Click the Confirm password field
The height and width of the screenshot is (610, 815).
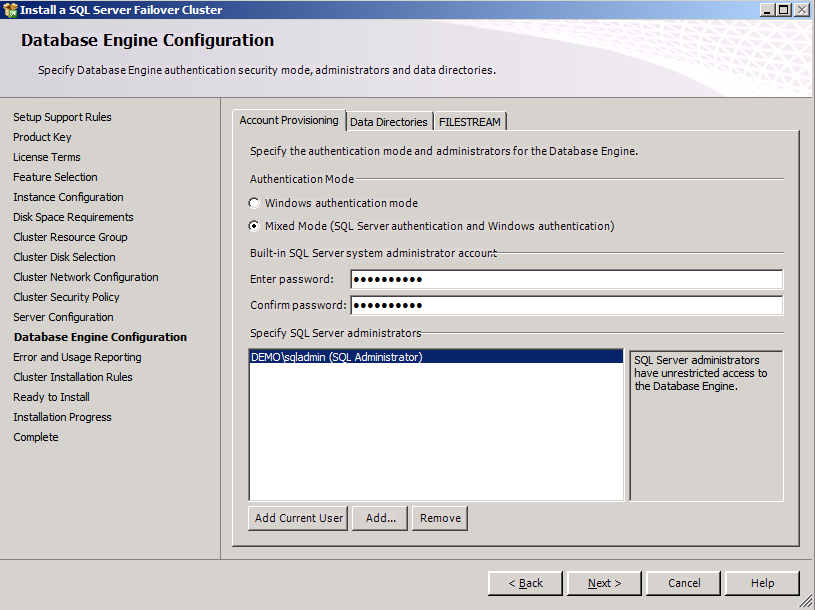(567, 306)
